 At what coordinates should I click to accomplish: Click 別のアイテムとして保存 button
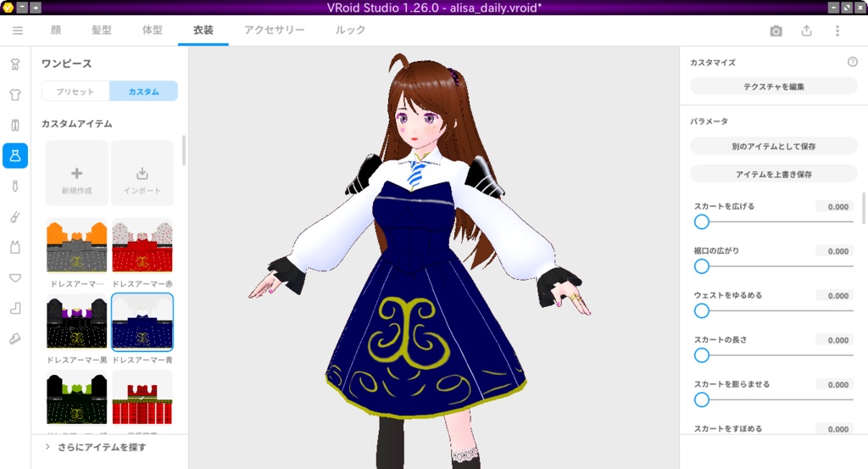coord(774,146)
